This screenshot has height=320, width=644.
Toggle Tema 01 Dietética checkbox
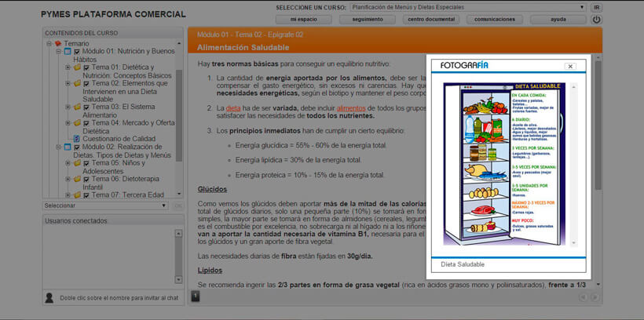coord(86,67)
